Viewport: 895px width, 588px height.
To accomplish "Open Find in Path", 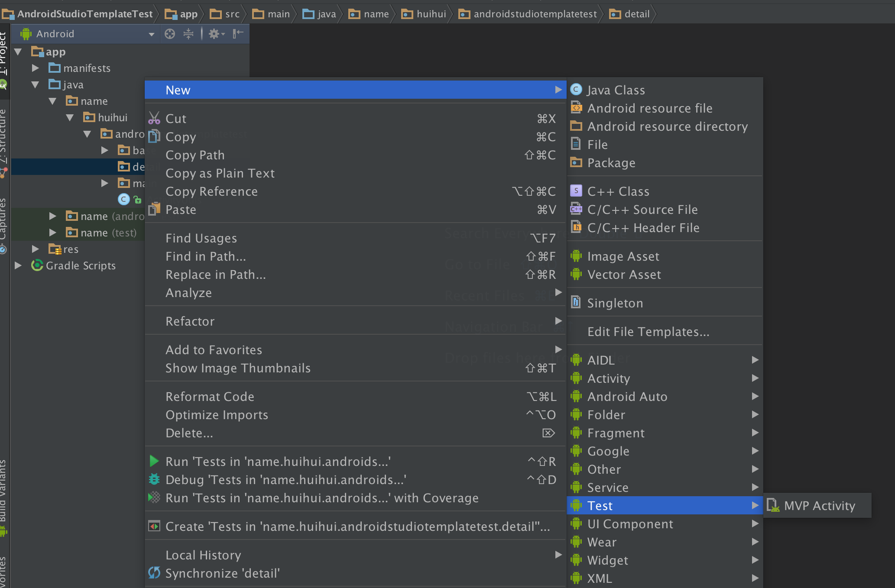I will tap(355, 256).
